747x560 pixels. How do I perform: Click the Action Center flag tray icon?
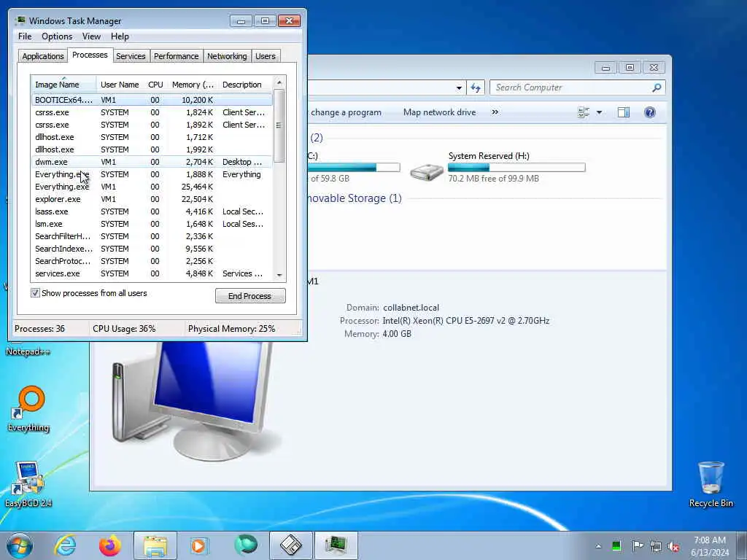click(637, 545)
